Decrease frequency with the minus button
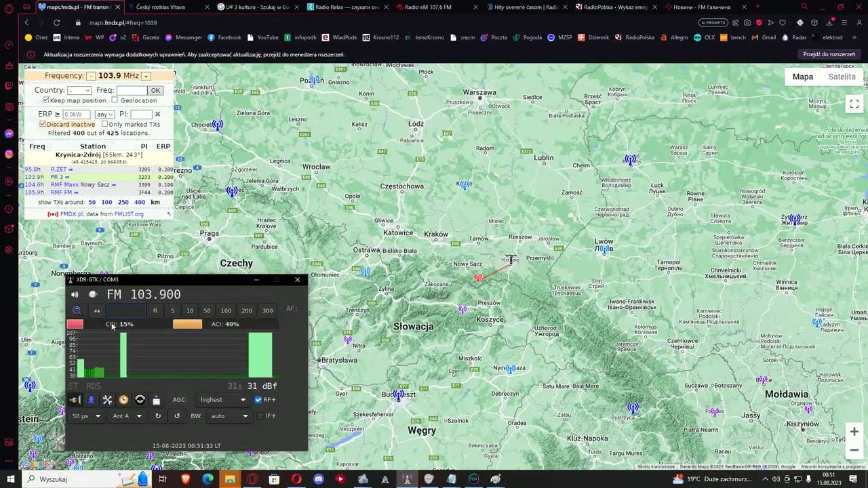 (x=91, y=76)
